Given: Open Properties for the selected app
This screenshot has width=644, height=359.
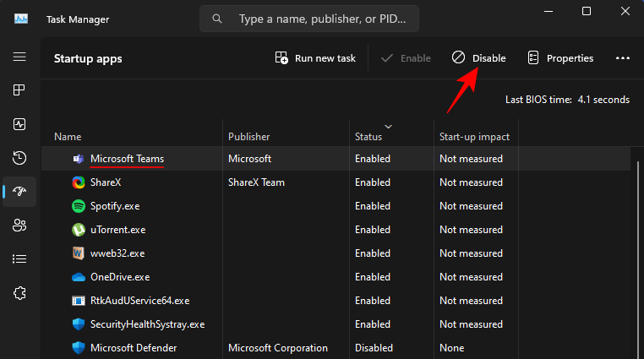Looking at the screenshot, I should (x=560, y=58).
